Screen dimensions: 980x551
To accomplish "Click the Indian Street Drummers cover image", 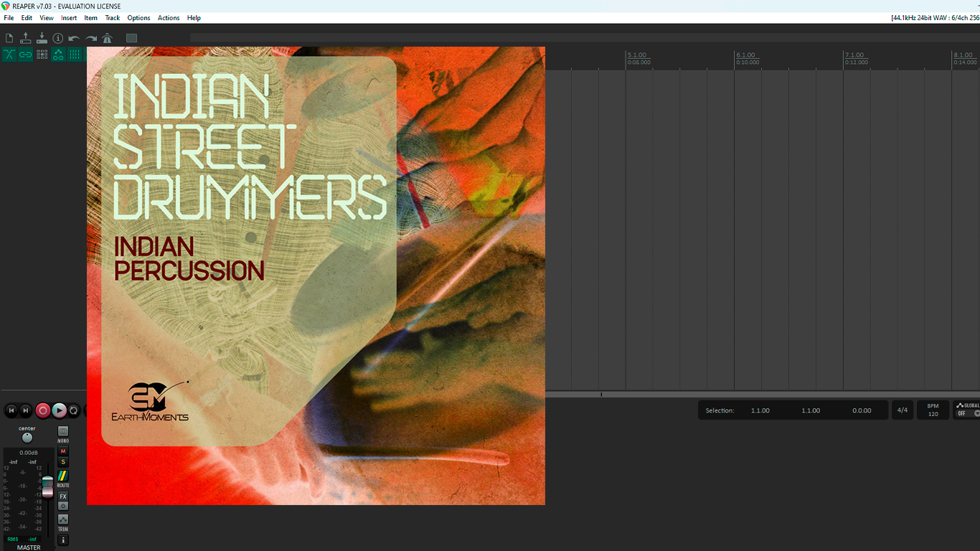I will (x=316, y=276).
